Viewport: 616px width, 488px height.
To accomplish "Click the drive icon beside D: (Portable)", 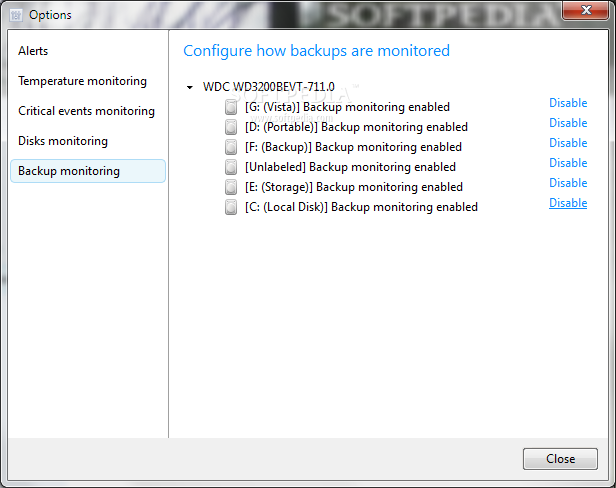I will tap(231, 127).
